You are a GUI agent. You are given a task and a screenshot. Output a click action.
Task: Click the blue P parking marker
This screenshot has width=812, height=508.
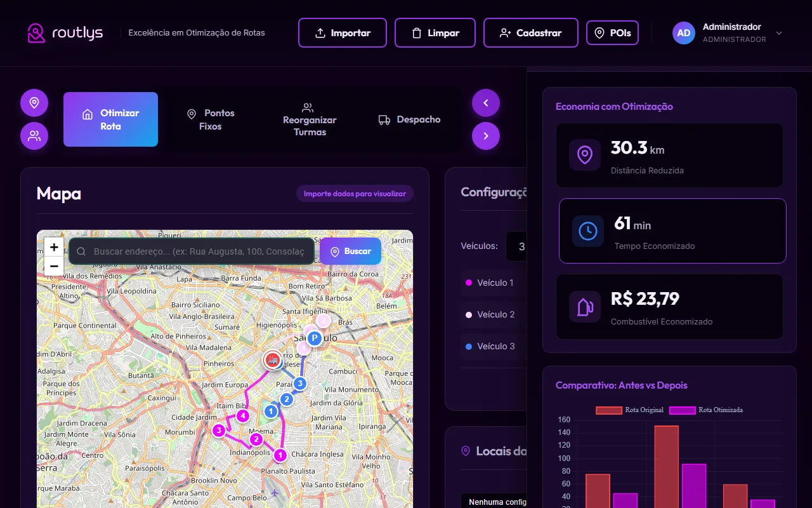point(313,338)
